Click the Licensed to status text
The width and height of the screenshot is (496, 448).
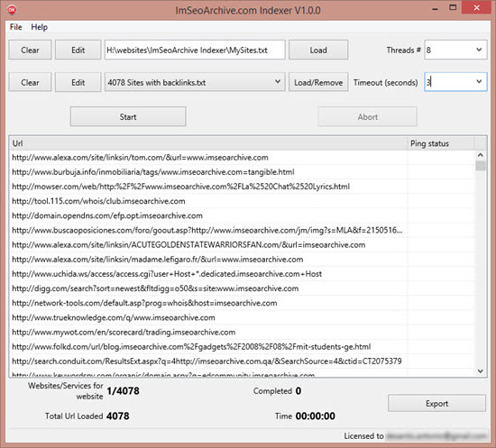click(x=363, y=436)
